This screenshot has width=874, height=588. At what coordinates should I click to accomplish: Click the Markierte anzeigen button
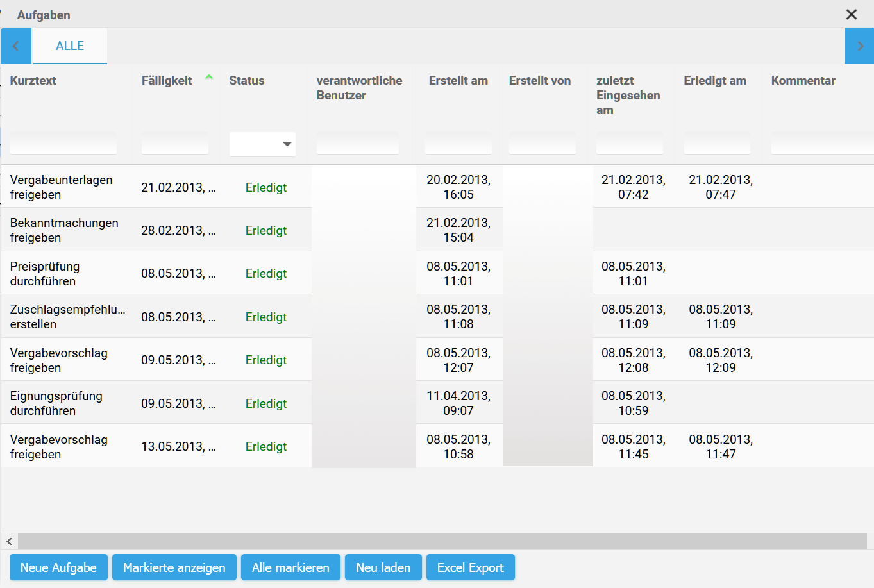click(174, 567)
